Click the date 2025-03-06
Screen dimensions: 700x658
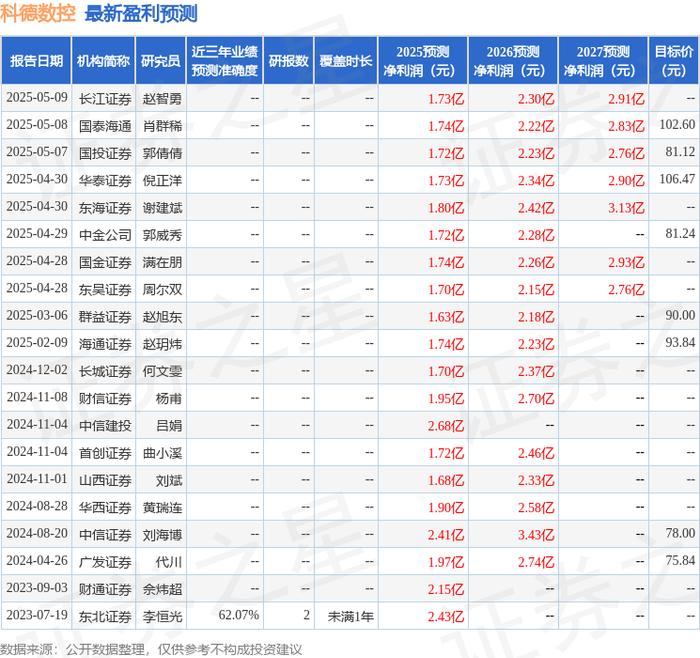37,316
